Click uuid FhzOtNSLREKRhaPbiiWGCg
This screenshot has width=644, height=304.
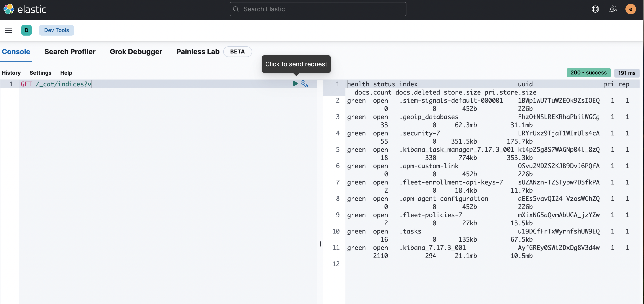click(558, 117)
